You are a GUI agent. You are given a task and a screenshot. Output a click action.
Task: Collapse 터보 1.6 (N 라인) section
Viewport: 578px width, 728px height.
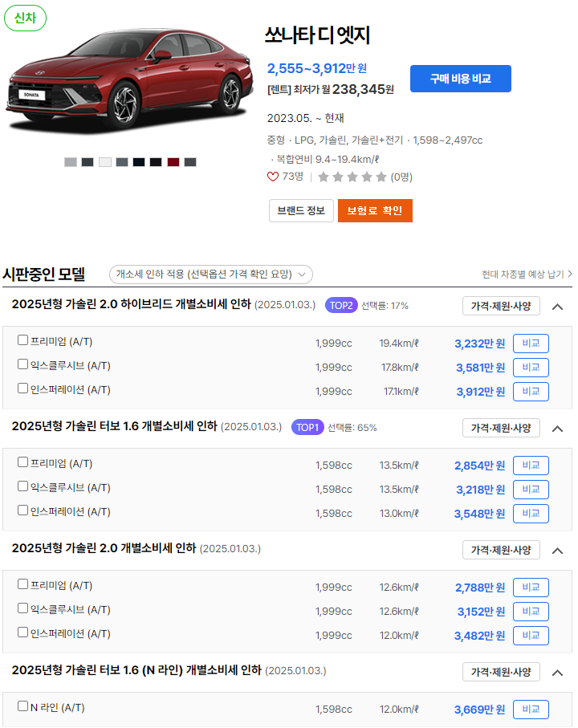[558, 673]
